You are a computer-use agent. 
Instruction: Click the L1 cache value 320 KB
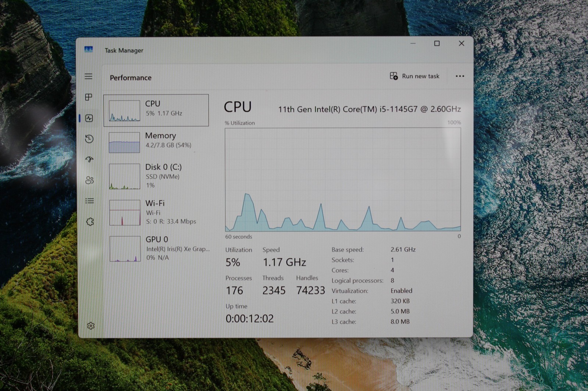click(x=400, y=301)
